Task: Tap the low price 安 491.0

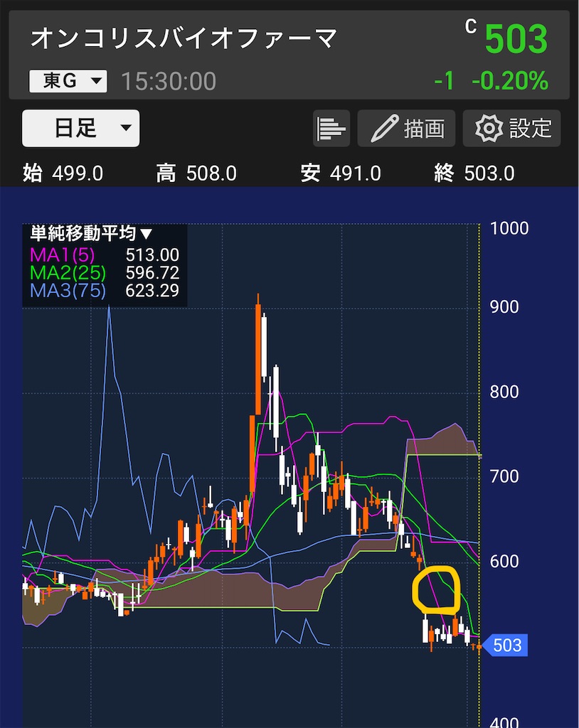Action: 341,173
